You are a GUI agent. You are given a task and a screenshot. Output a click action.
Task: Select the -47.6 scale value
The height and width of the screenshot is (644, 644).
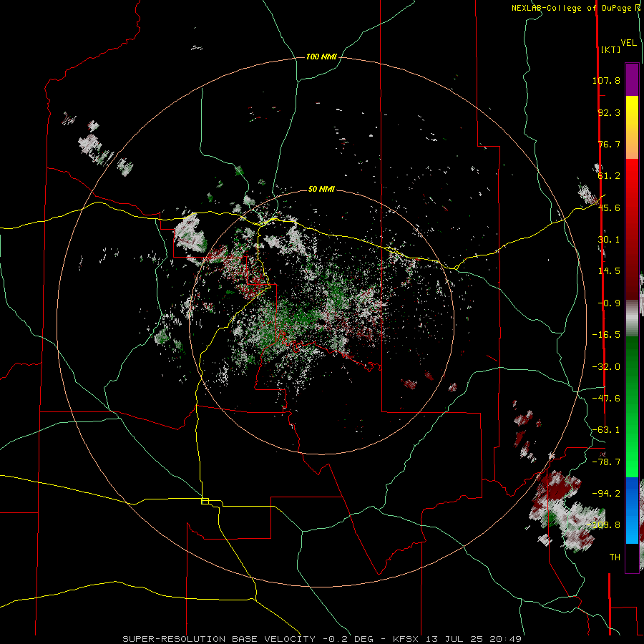coord(606,399)
